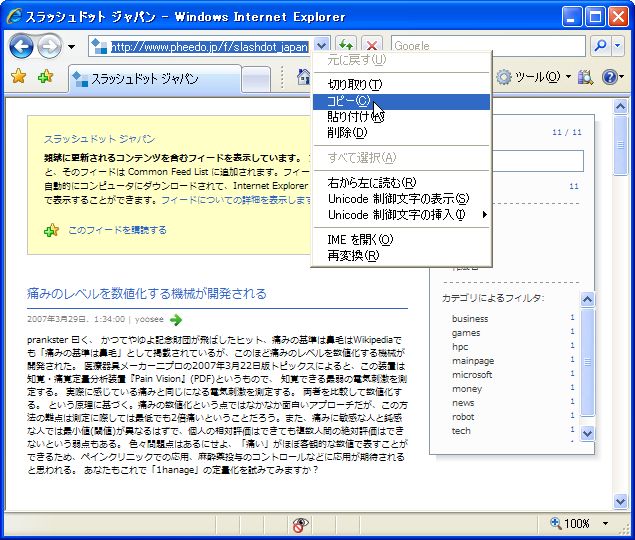Go back with the Back arrow button

[x=21, y=46]
